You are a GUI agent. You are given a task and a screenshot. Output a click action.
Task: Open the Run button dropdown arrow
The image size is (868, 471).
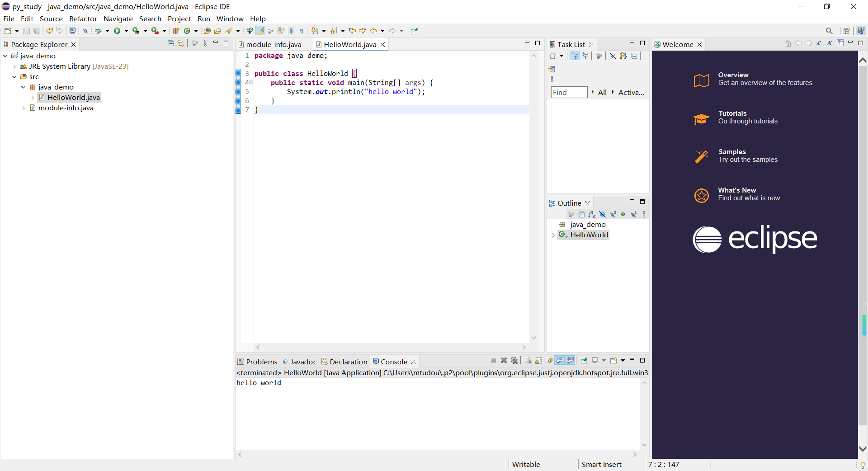(126, 31)
